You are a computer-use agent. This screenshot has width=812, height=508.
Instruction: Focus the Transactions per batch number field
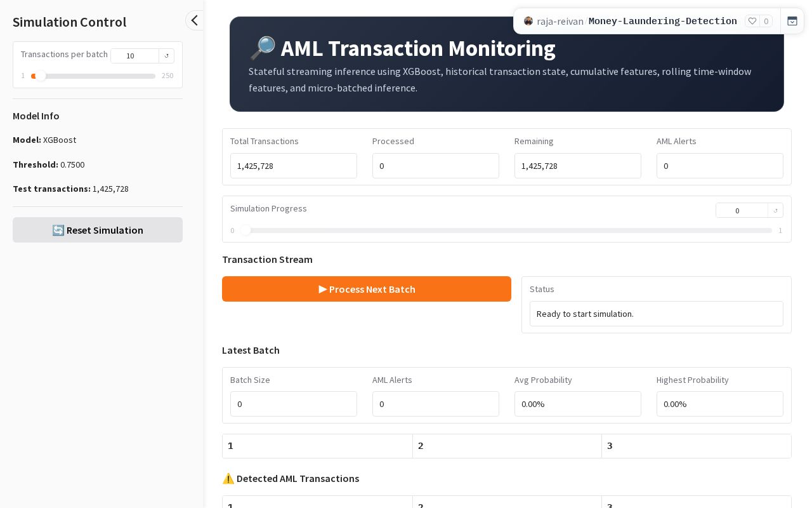pyautogui.click(x=134, y=56)
